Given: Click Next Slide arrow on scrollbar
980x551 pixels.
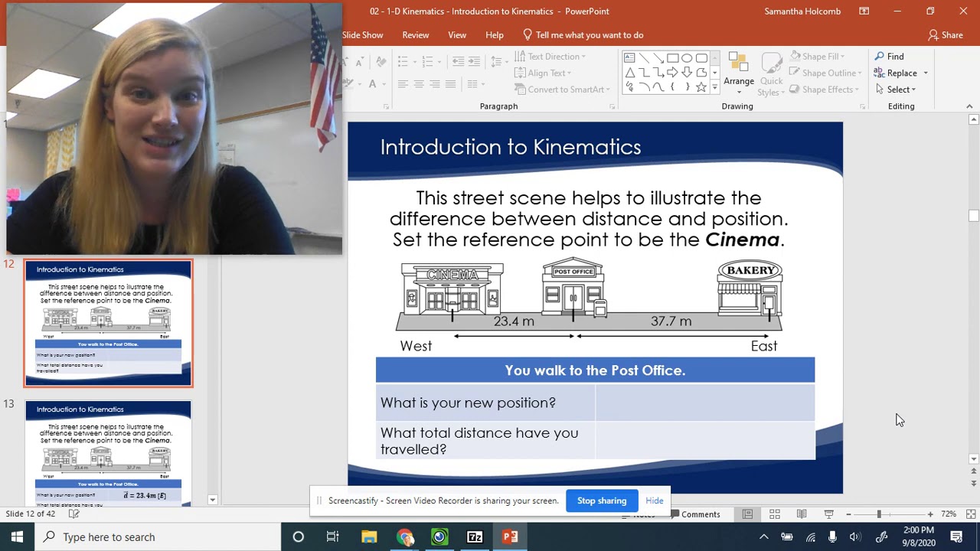Looking at the screenshot, I should [x=974, y=484].
